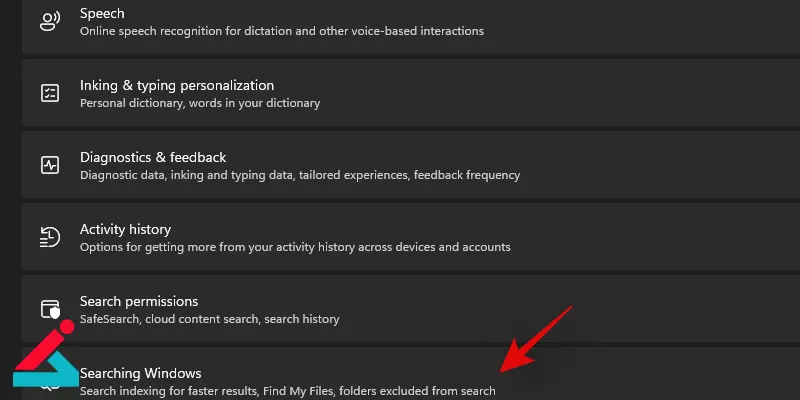Open Inking & typing personalization

click(177, 85)
